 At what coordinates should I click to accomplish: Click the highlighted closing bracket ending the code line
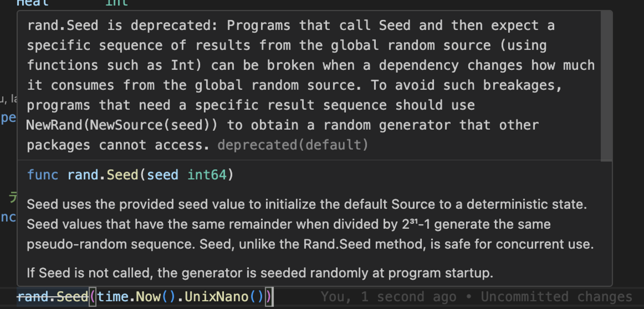269,297
